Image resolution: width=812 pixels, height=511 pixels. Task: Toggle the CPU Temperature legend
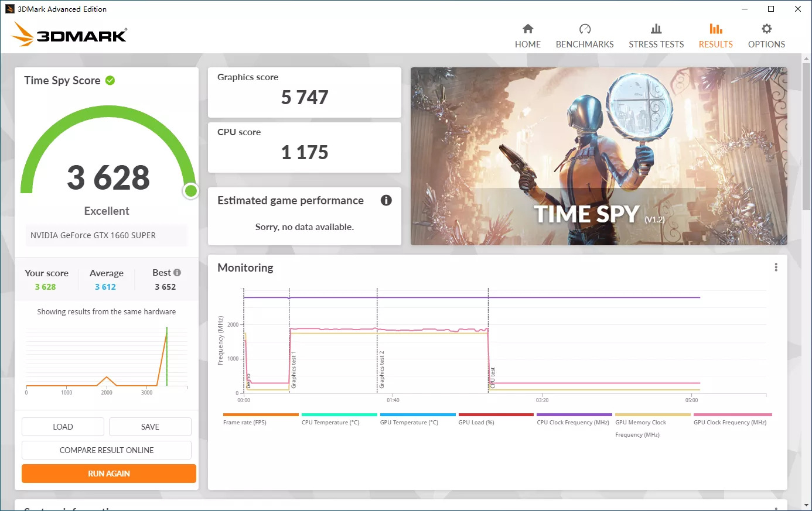pyautogui.click(x=339, y=419)
